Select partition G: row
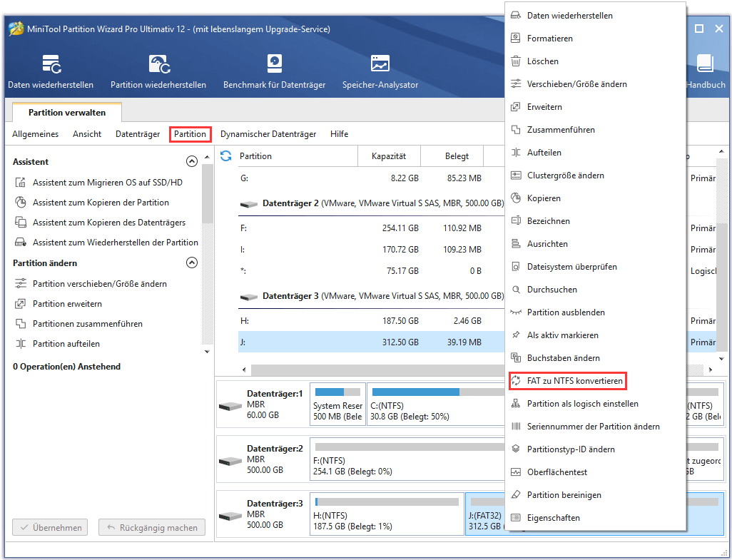This screenshot has height=560, width=732. [x=371, y=178]
